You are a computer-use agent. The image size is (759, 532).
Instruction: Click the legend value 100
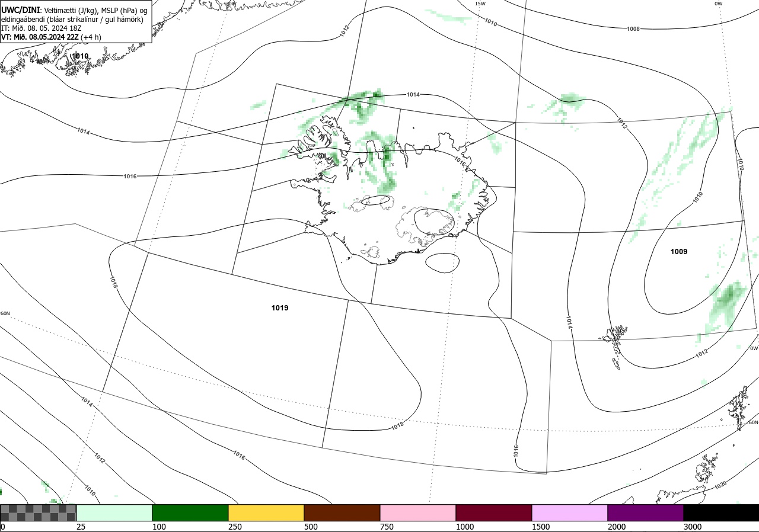(x=159, y=527)
